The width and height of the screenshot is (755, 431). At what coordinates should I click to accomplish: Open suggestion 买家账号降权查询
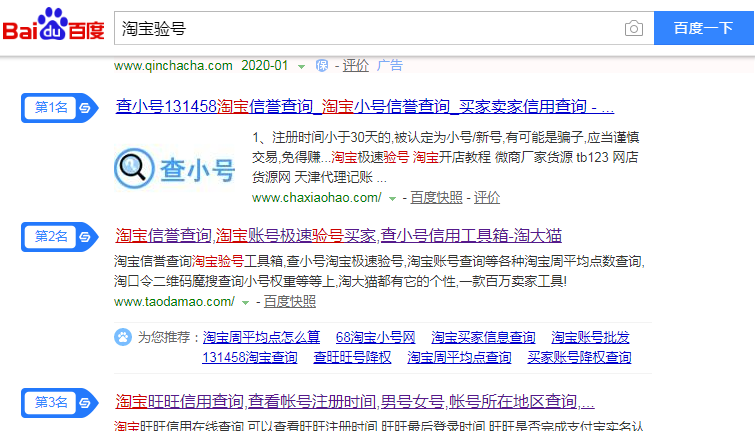(x=579, y=357)
